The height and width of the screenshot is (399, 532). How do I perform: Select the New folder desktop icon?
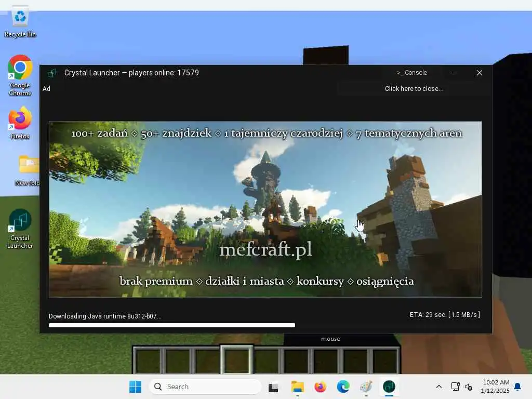point(27,170)
